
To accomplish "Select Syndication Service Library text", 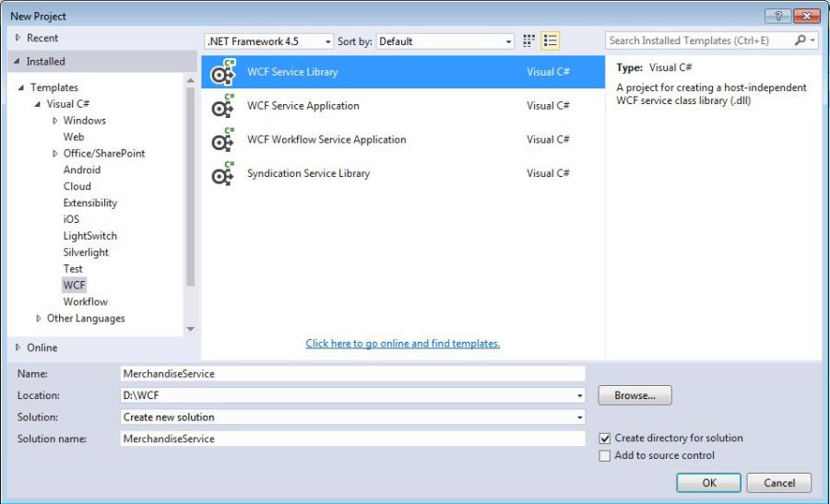I will tap(309, 173).
